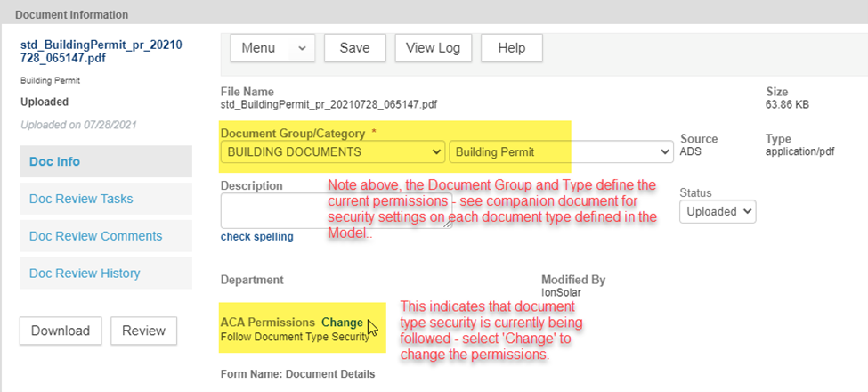Screen dimensions: 868x392
Task: Open the Status dropdown showing Uploaded
Action: [x=717, y=212]
